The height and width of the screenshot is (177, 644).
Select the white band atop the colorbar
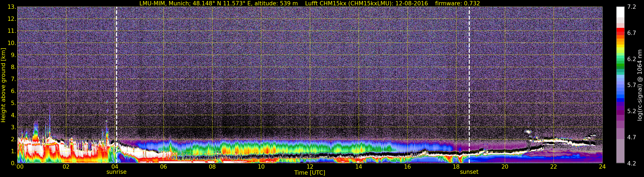[620, 12]
